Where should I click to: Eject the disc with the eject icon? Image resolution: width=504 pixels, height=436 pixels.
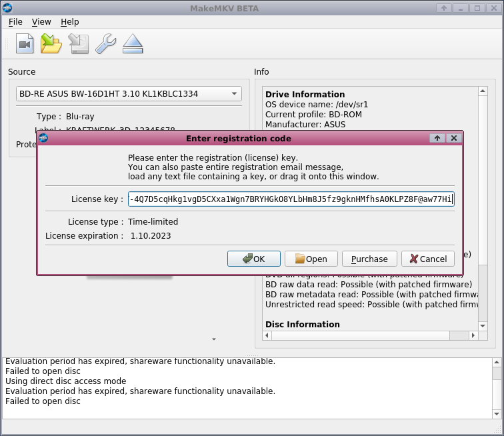point(133,44)
